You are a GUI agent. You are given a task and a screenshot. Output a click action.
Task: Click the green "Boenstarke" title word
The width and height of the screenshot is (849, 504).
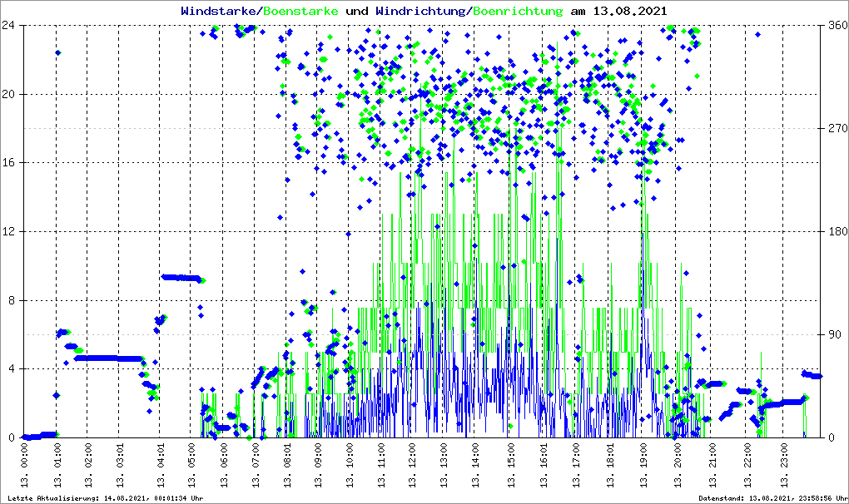tap(300, 12)
